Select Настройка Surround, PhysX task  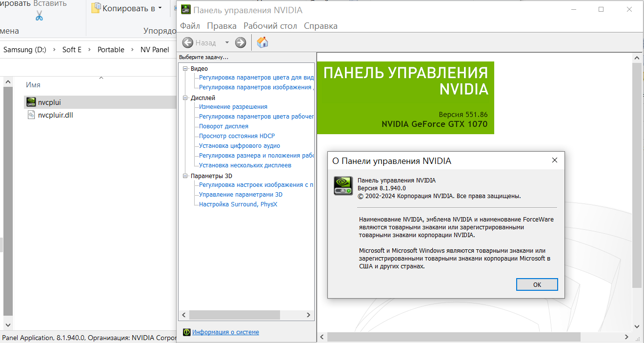pyautogui.click(x=238, y=204)
